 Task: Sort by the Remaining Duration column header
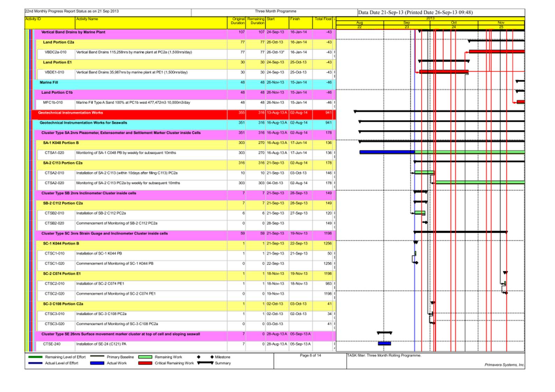(256, 23)
